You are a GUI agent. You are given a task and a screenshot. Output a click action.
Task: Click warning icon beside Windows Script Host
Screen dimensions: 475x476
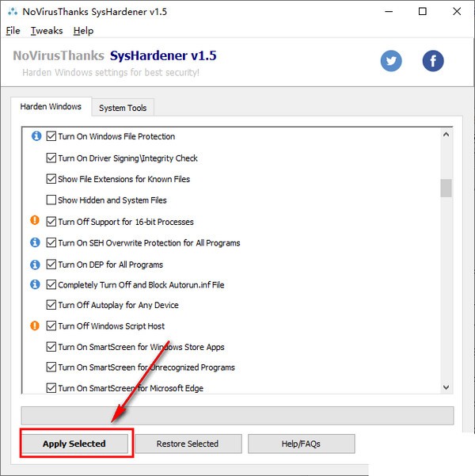coord(35,326)
